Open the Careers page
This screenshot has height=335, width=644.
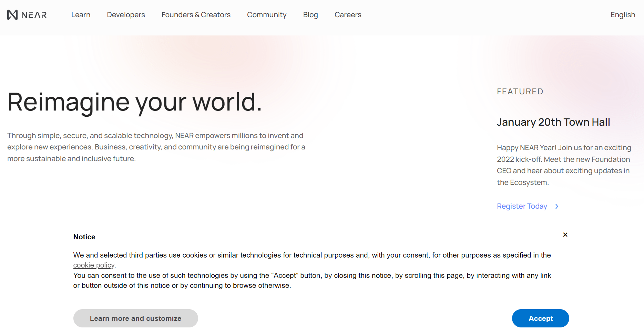(x=348, y=15)
